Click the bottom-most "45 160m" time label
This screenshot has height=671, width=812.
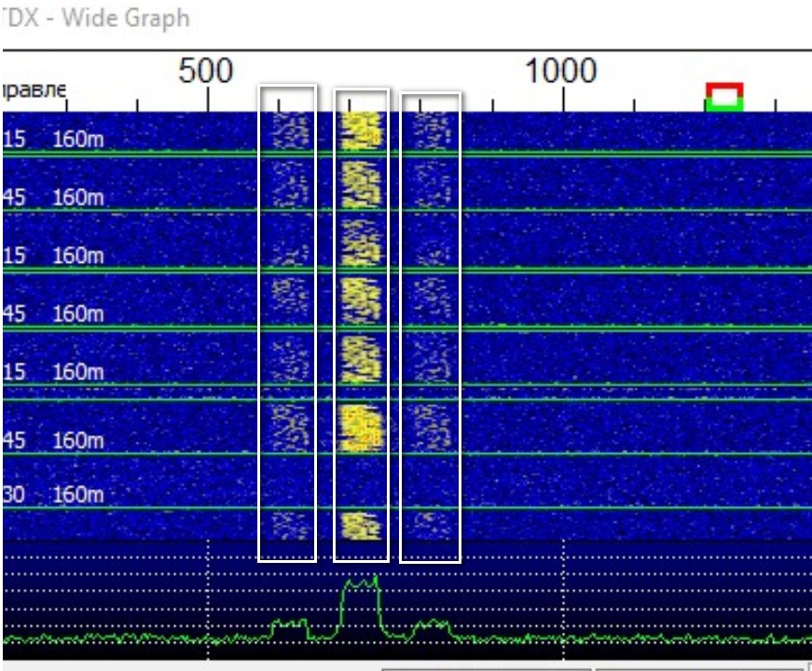55,439
